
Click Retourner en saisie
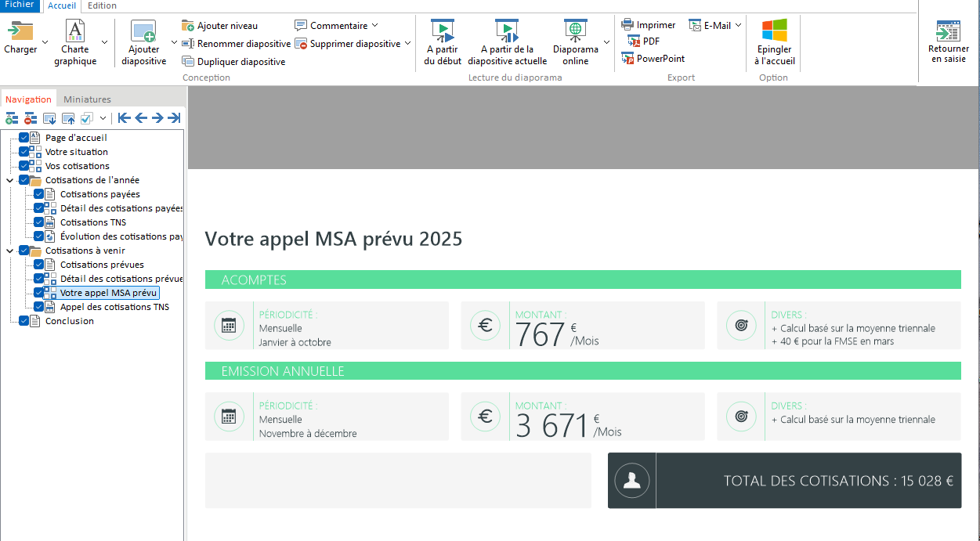tap(948, 42)
